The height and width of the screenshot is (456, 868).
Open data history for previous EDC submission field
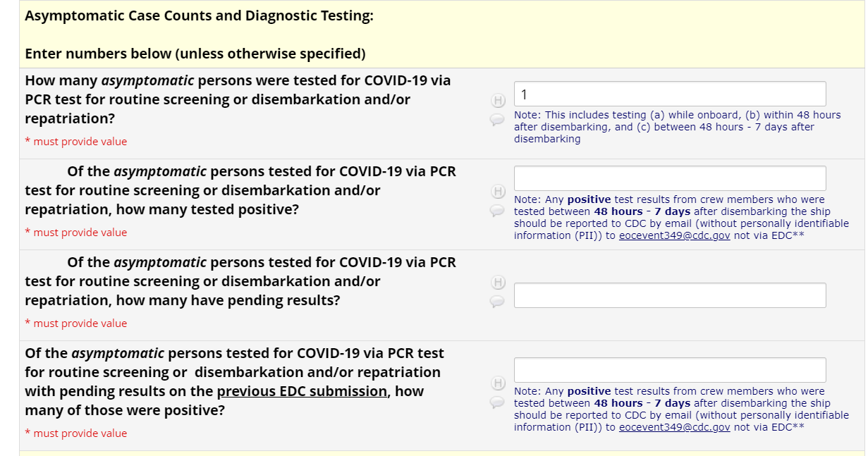pos(498,383)
